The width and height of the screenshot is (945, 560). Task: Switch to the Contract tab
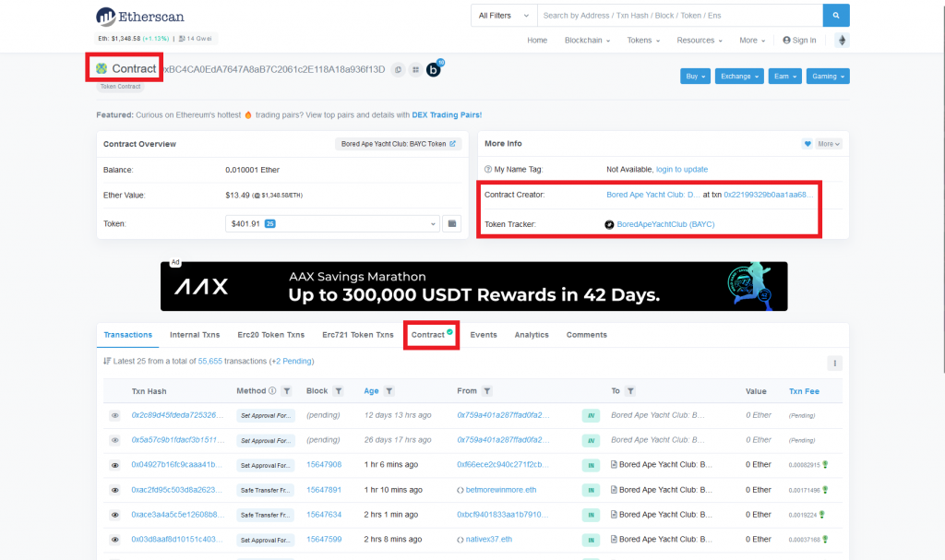432,335
